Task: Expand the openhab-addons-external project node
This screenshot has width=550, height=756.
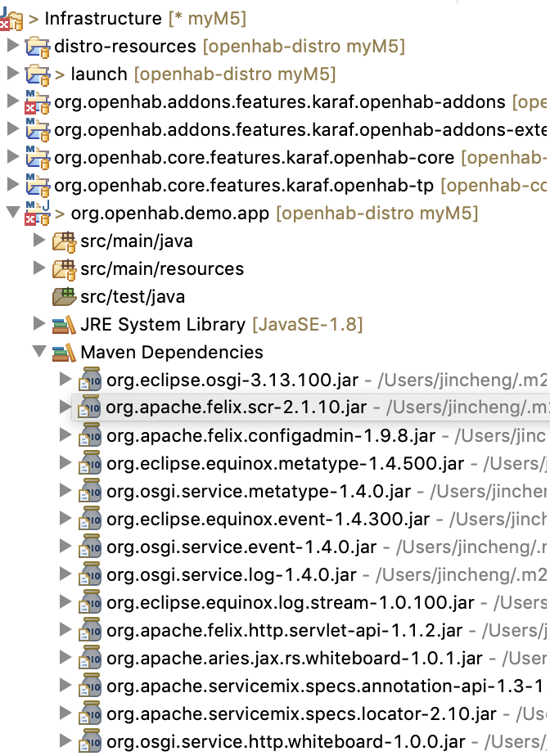Action: point(13,129)
